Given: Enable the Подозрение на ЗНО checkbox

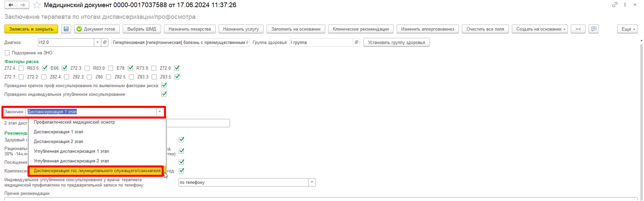Looking at the screenshot, I should [8, 53].
